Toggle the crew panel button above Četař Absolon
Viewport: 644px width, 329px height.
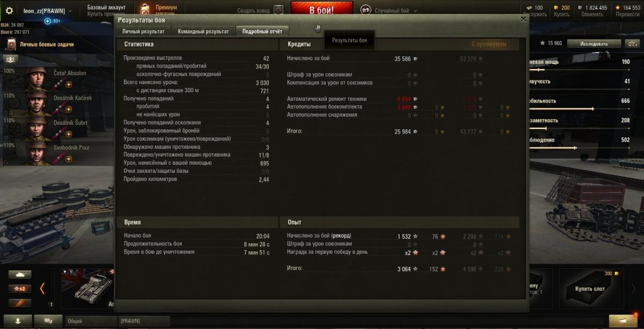point(11,59)
